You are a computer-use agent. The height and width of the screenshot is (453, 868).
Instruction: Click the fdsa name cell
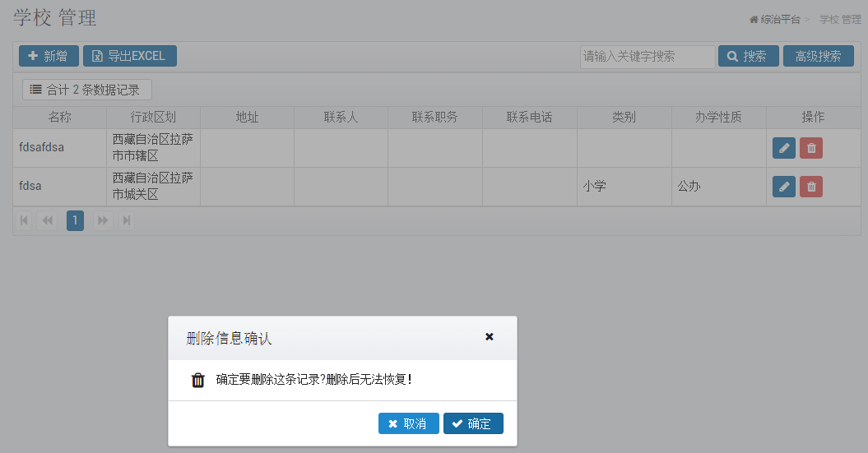60,187
